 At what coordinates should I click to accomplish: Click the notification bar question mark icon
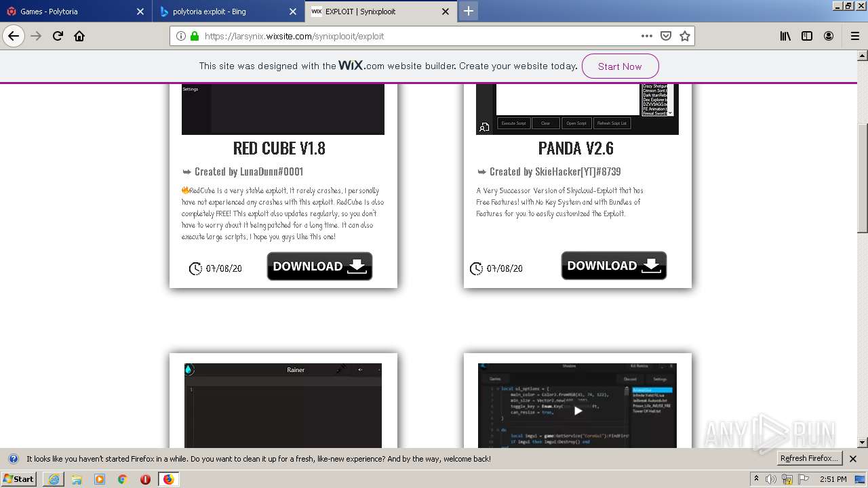coord(13,459)
